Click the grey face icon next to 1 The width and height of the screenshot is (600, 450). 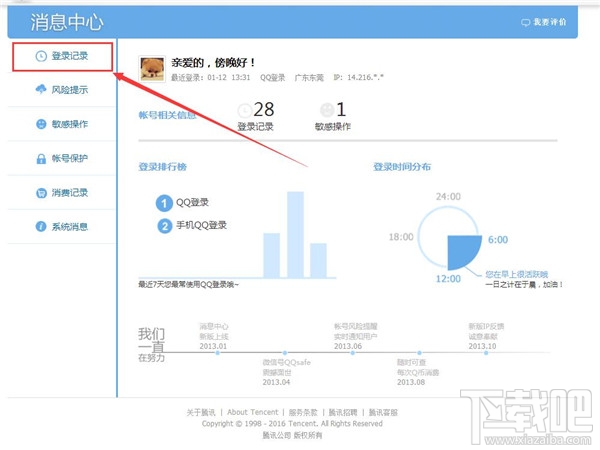pos(327,110)
